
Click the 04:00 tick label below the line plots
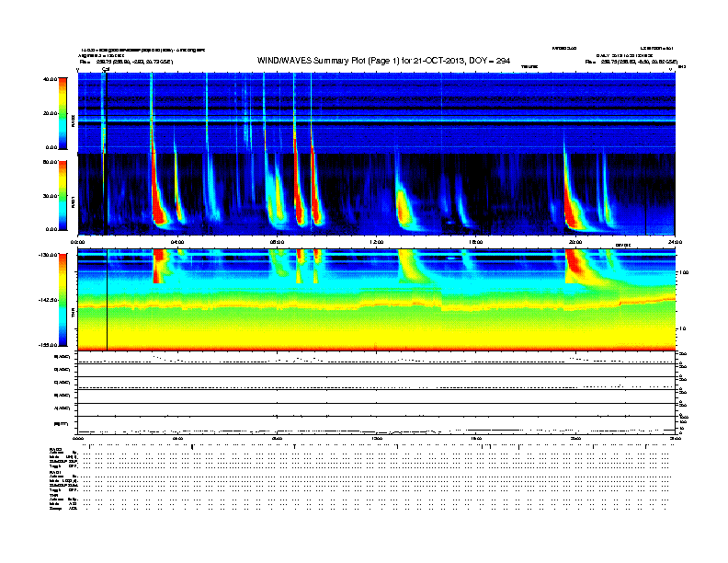coord(177,438)
